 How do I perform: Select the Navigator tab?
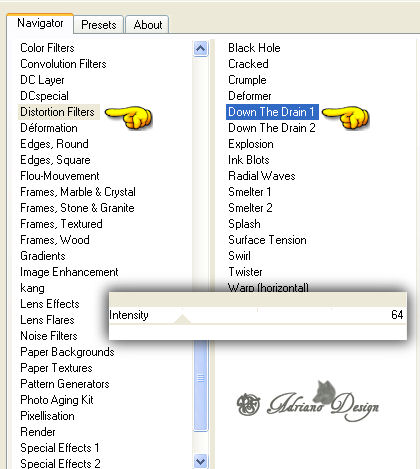coord(40,23)
